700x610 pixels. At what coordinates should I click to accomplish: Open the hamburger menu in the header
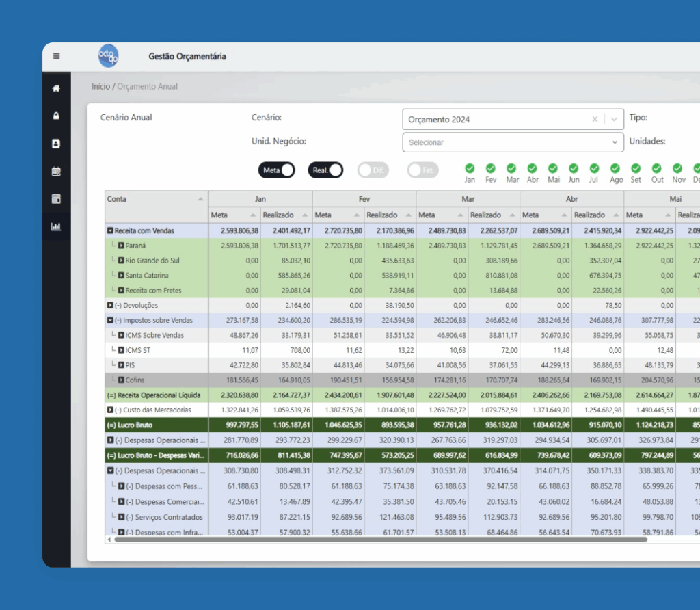click(57, 56)
